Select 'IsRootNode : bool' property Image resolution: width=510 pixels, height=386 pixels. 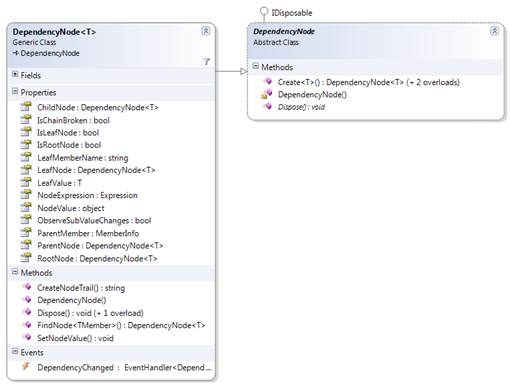click(x=69, y=145)
